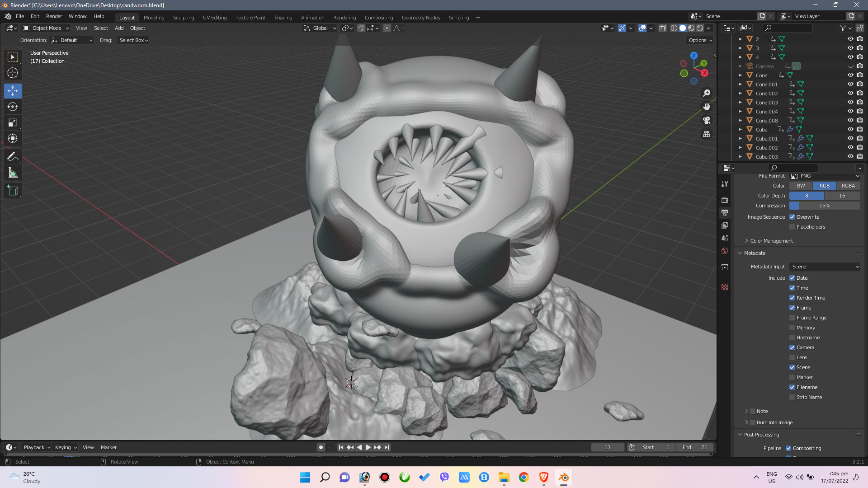868x488 pixels.
Task: Open the File Format PNG dropdown
Action: point(825,176)
